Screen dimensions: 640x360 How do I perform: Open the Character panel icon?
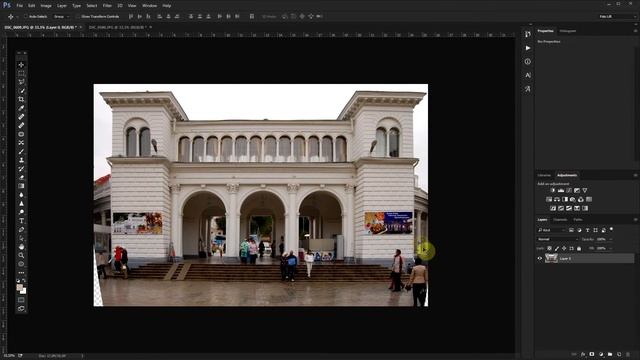528,75
